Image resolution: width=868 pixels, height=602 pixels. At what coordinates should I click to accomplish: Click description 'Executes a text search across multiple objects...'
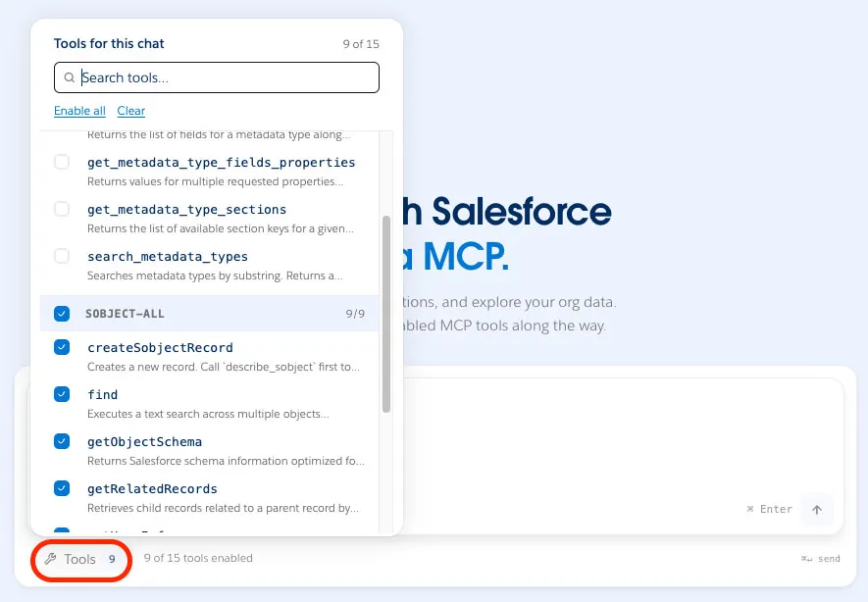click(x=208, y=414)
